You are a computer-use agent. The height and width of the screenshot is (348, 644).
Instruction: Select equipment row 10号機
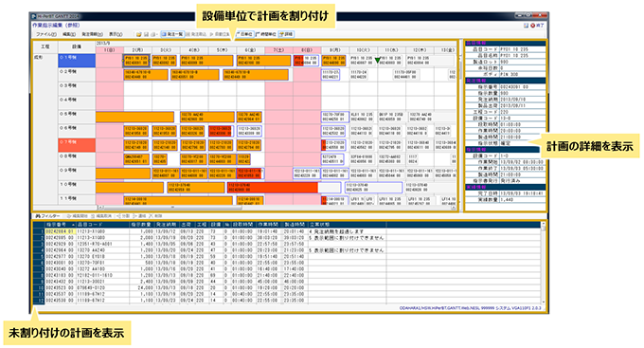(x=77, y=187)
